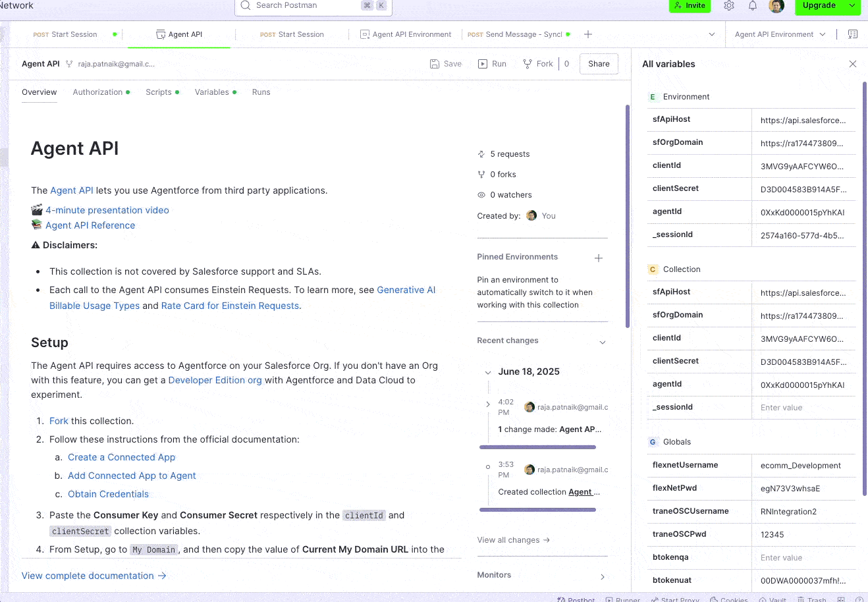868x602 pixels.
Task: Open the settings gear in top bar
Action: click(x=729, y=5)
